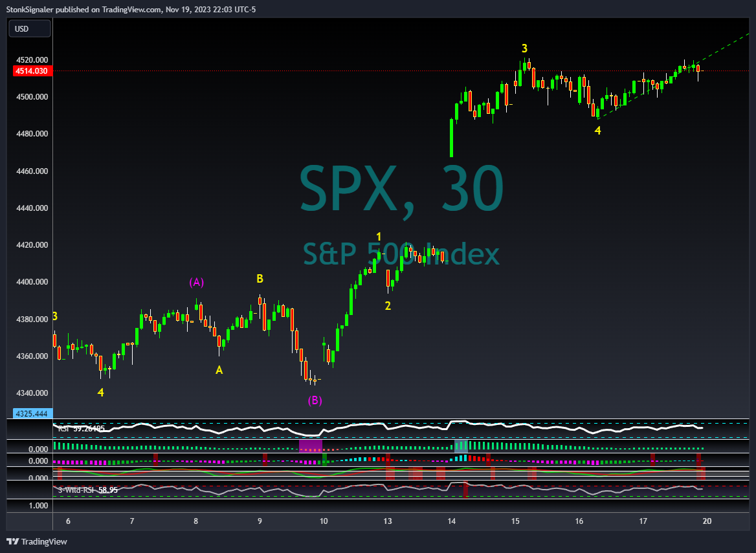Click date label 9 on time axis

point(260,521)
